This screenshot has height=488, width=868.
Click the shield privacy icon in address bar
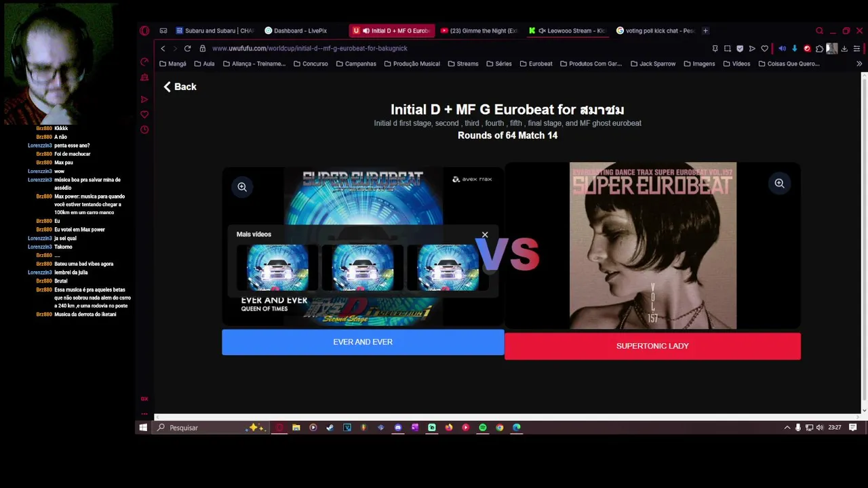pos(740,48)
